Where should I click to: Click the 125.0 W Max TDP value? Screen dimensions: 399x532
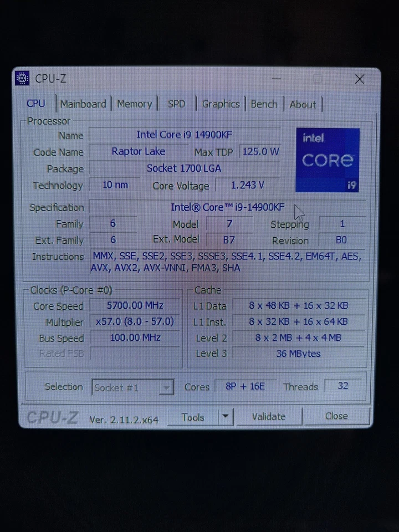coord(260,151)
